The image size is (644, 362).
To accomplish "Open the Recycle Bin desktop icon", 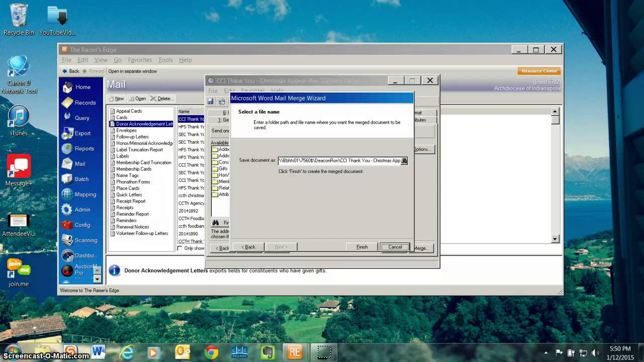I will pyautogui.click(x=19, y=20).
